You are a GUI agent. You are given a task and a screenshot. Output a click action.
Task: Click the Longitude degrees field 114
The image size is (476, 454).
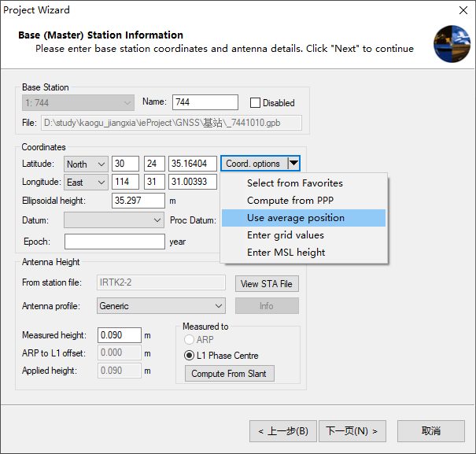click(x=125, y=182)
